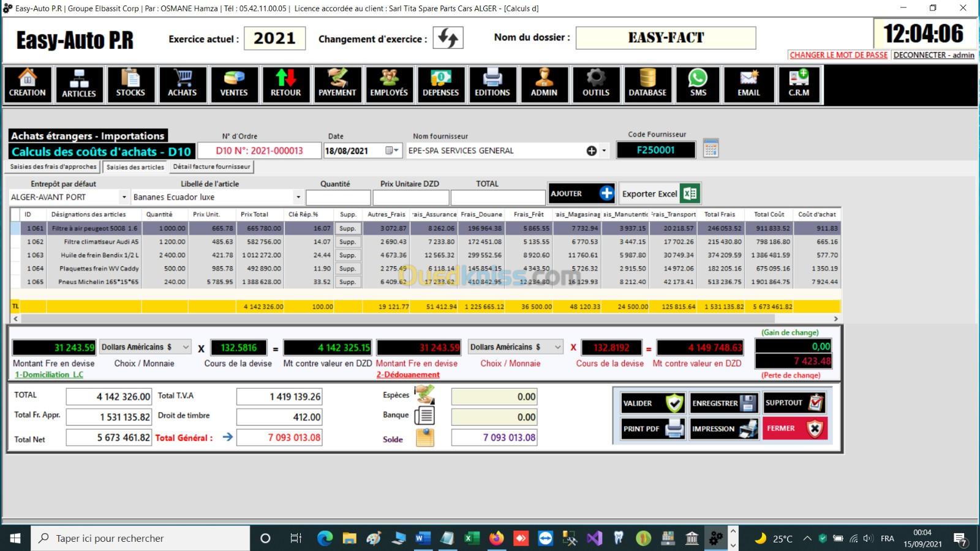Open the calculator icon beside Code Fournisseur

pos(710,149)
